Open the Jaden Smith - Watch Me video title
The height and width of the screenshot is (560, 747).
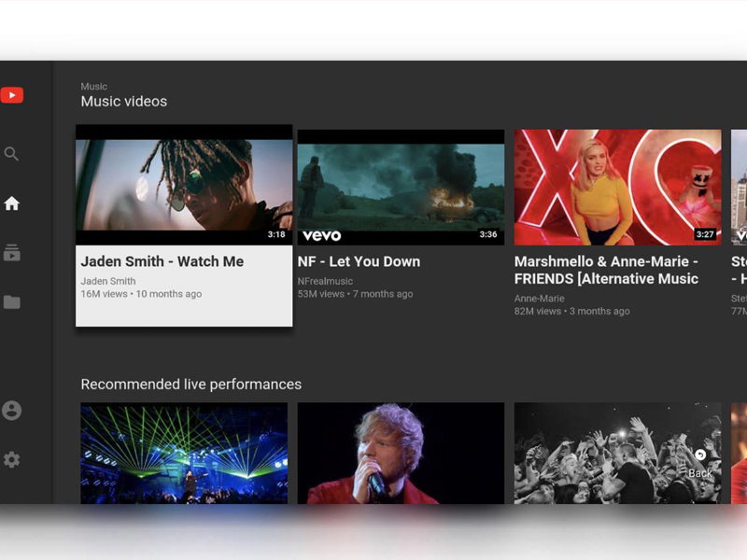163,261
